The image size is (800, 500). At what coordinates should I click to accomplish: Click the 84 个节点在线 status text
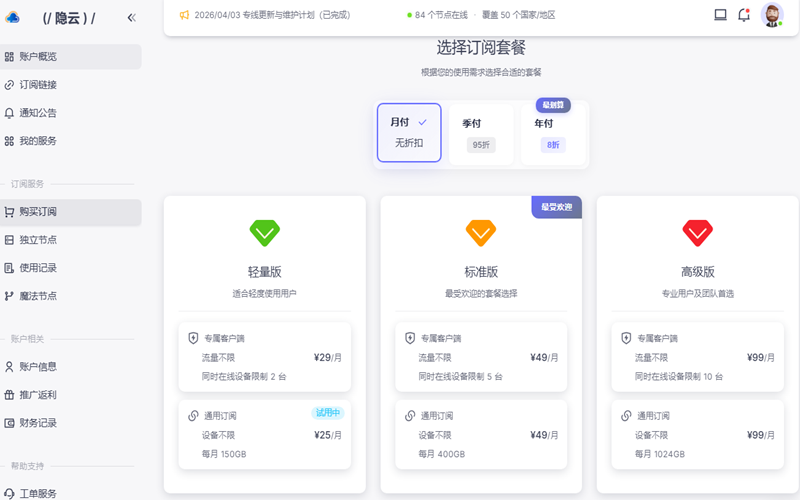pos(441,15)
